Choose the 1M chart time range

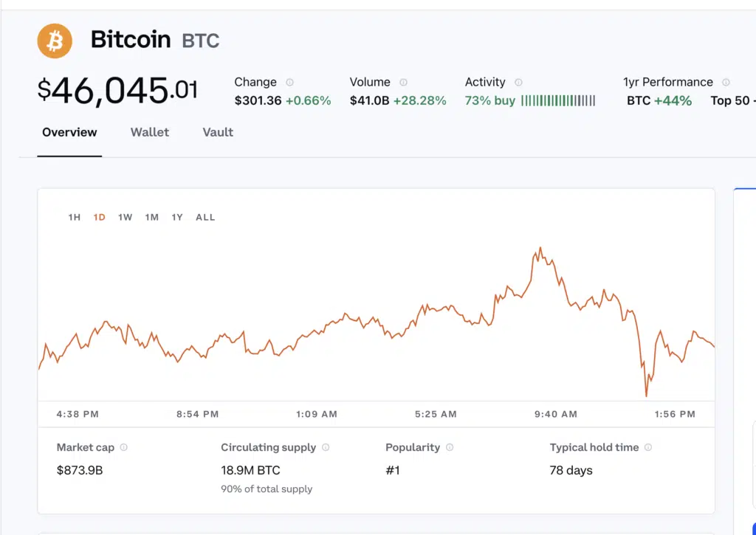coord(151,217)
